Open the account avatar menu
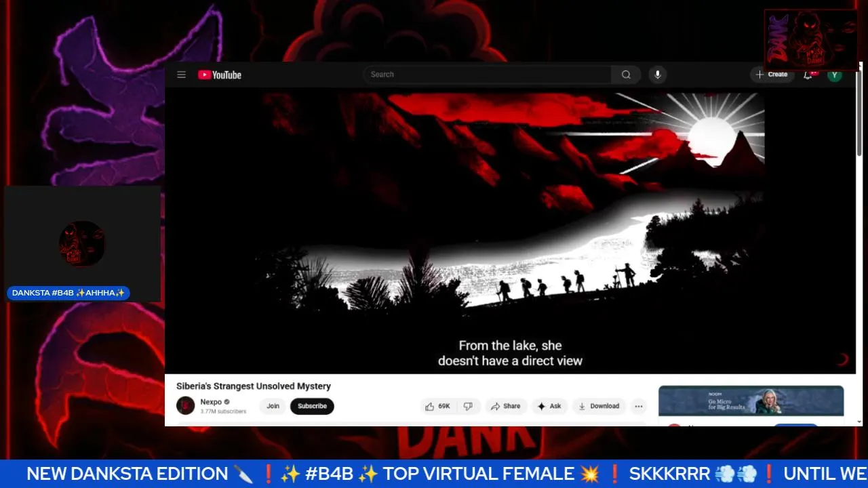 tap(835, 75)
